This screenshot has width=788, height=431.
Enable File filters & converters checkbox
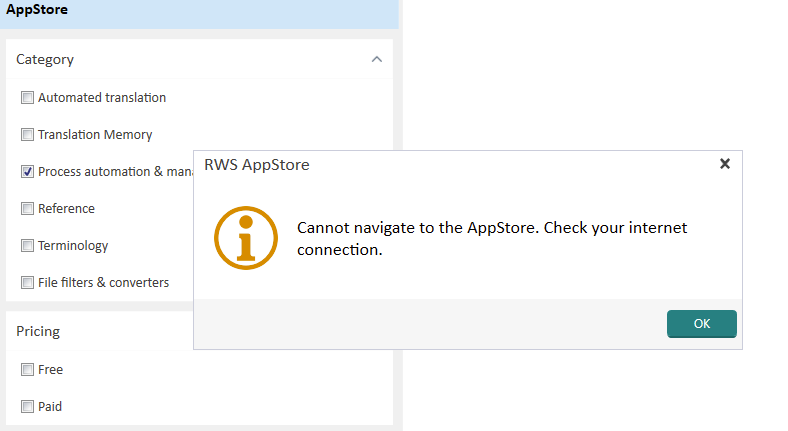27,283
